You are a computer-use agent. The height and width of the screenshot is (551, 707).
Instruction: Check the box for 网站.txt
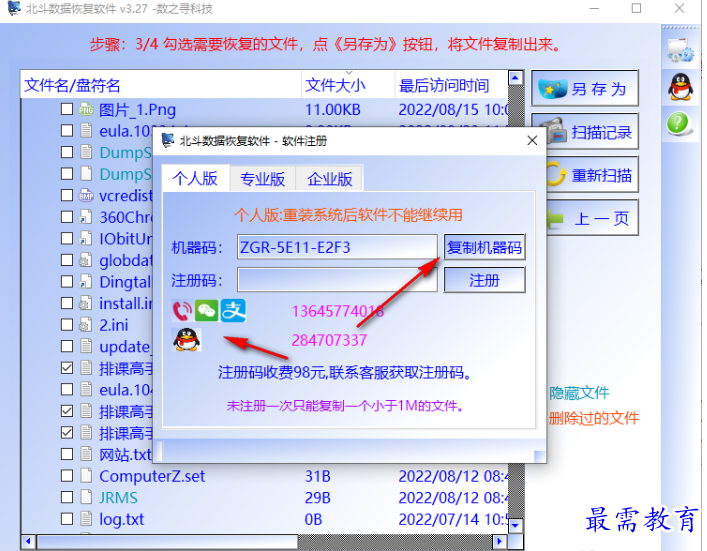tap(67, 454)
